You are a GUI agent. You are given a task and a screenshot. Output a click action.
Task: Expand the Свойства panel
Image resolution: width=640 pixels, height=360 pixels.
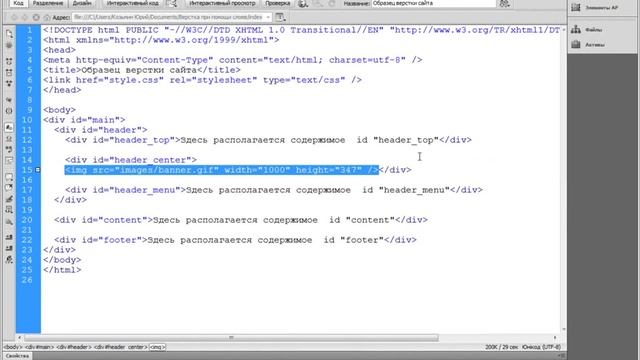[x=18, y=356]
